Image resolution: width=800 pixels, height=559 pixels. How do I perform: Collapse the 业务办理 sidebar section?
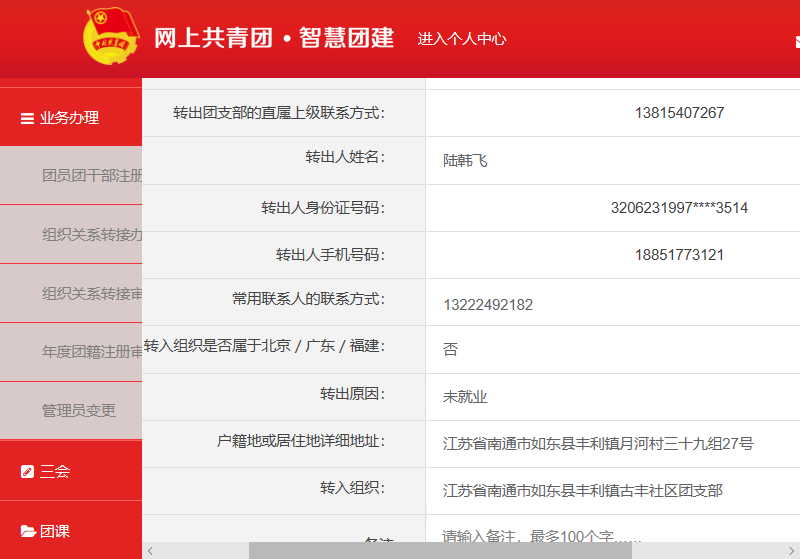[x=70, y=118]
